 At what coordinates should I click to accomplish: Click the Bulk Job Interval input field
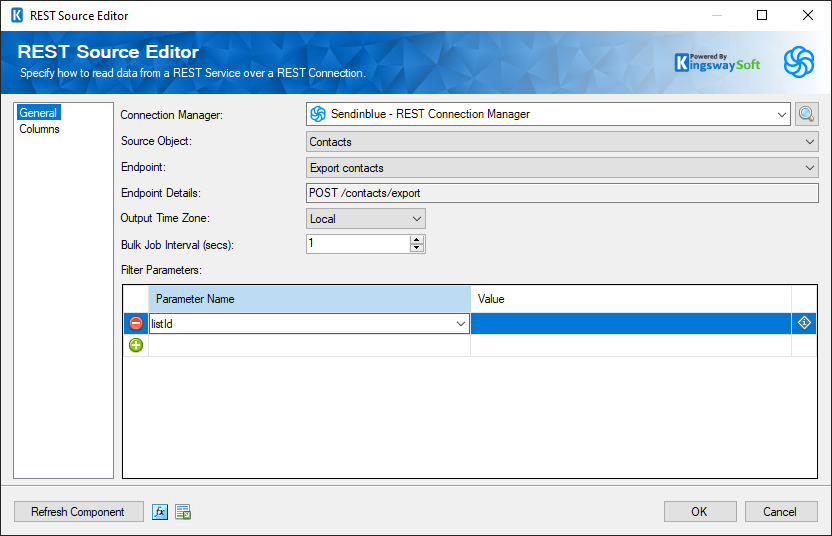click(358, 244)
